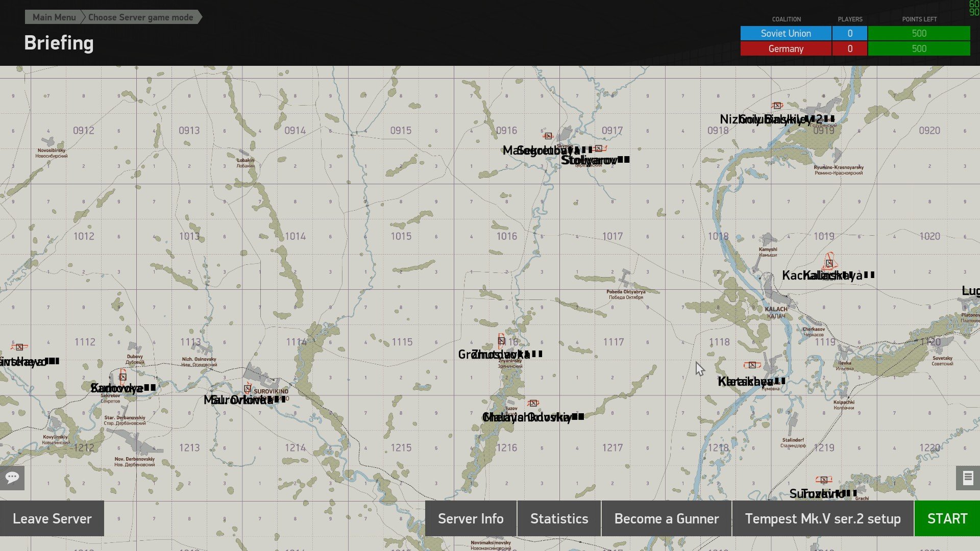Select airfield icon above Ketaiskaya label
980x551 pixels.
(x=752, y=365)
